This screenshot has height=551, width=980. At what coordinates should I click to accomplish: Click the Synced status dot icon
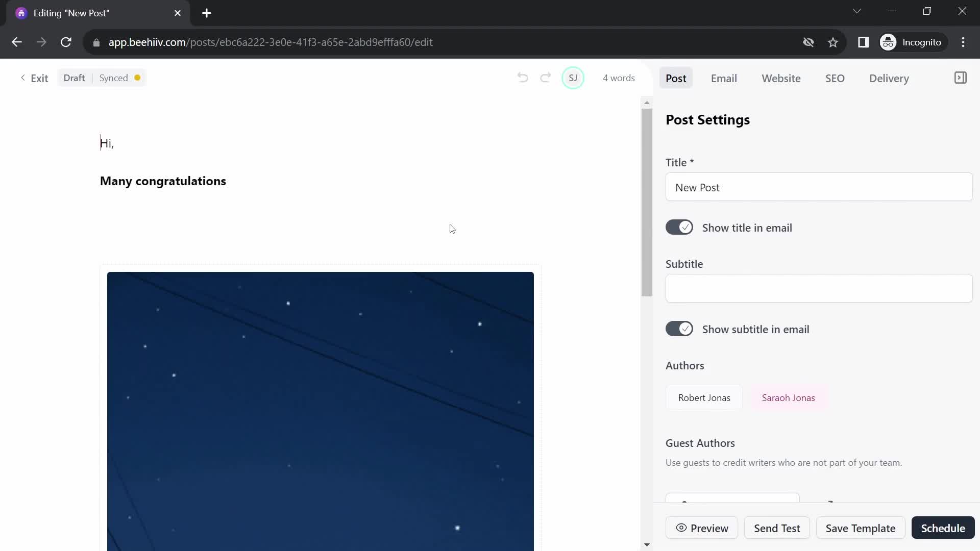(x=138, y=78)
